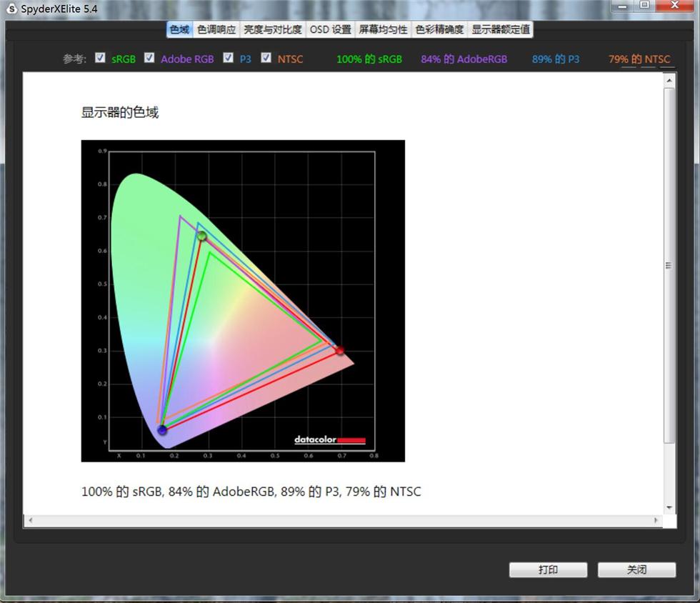Click the NTSC reference label
Viewport: 700px width, 603px height.
tap(290, 59)
